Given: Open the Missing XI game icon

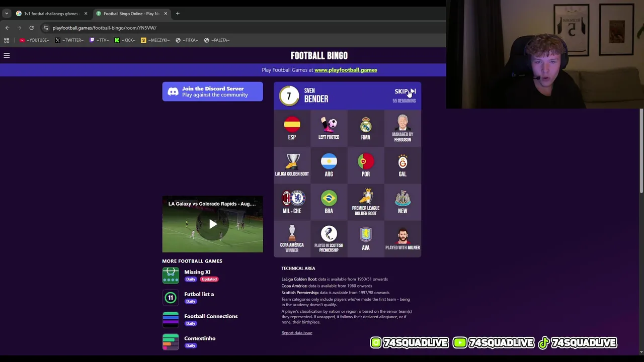Looking at the screenshot, I should click(171, 276).
